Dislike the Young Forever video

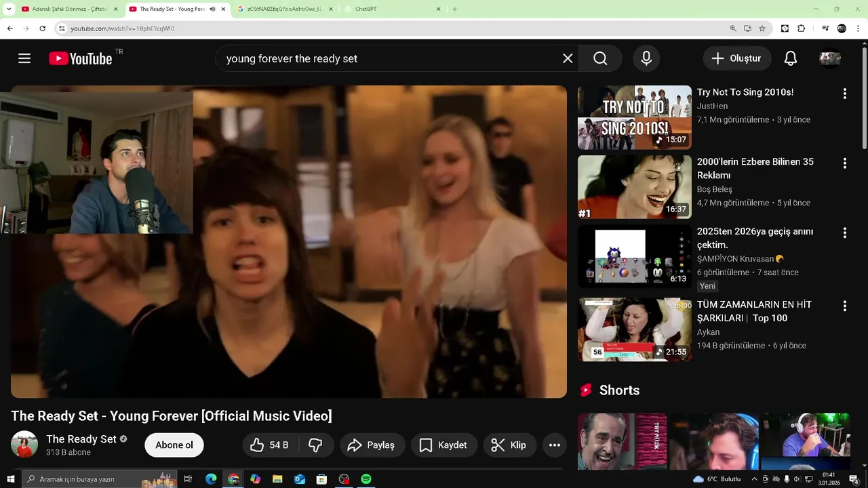(315, 445)
